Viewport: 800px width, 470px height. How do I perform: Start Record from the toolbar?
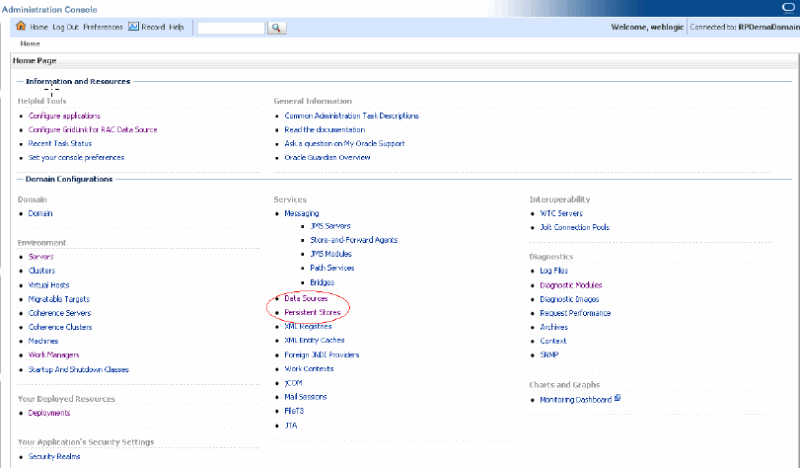point(153,27)
